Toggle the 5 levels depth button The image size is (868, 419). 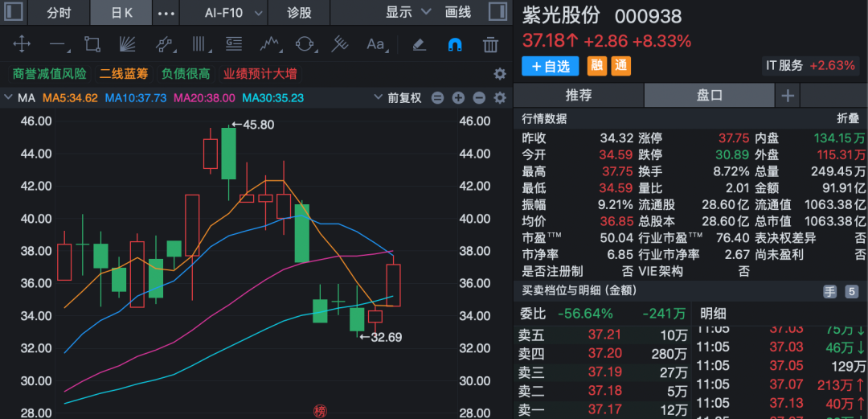[851, 292]
